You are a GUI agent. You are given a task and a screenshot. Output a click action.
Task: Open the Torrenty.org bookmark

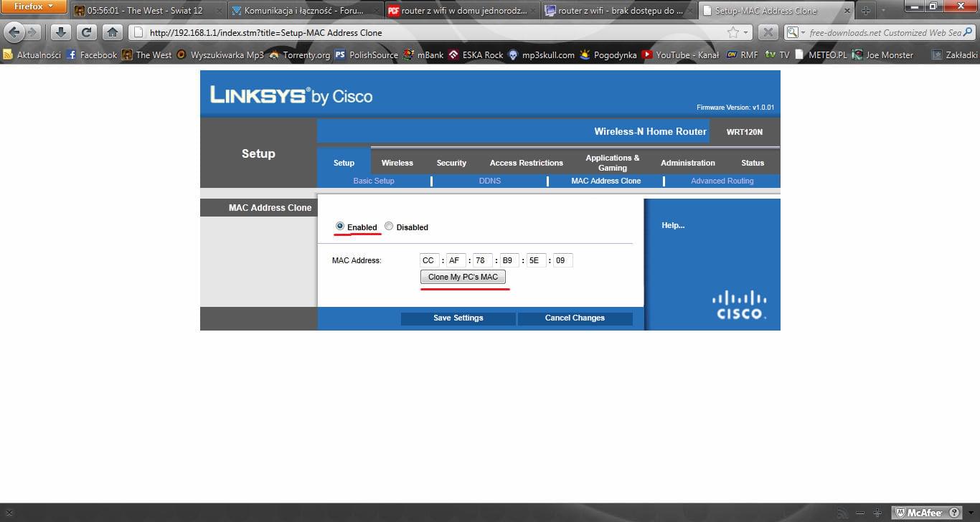tap(299, 54)
